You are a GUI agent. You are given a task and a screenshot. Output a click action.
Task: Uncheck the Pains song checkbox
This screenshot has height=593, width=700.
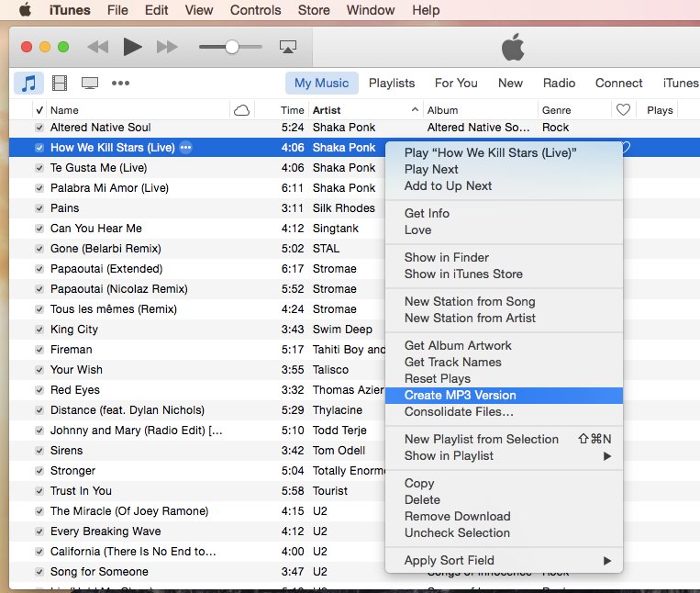(x=39, y=208)
